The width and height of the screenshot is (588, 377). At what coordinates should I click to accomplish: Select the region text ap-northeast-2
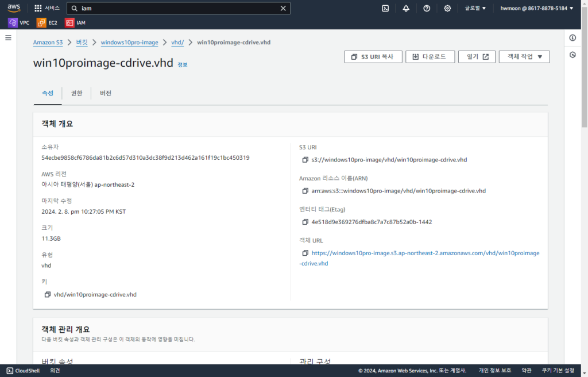pyautogui.click(x=114, y=184)
